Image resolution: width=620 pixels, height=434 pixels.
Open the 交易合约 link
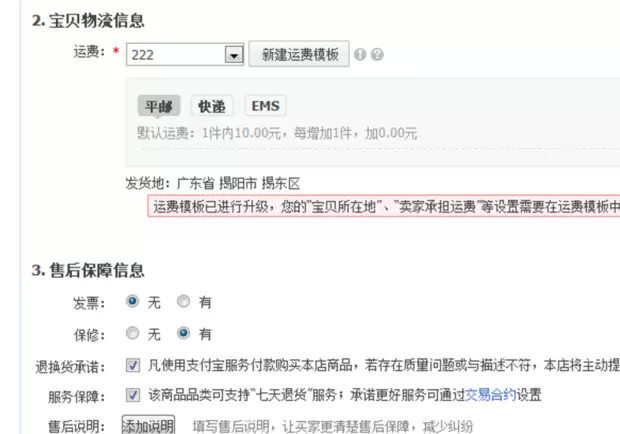[491, 394]
